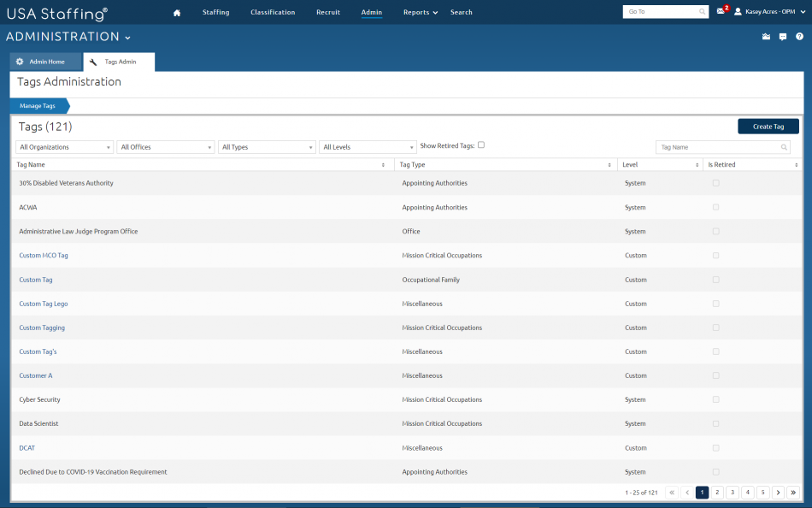Open the Search menu item
Screen dimensions: 812x508
(x=462, y=12)
